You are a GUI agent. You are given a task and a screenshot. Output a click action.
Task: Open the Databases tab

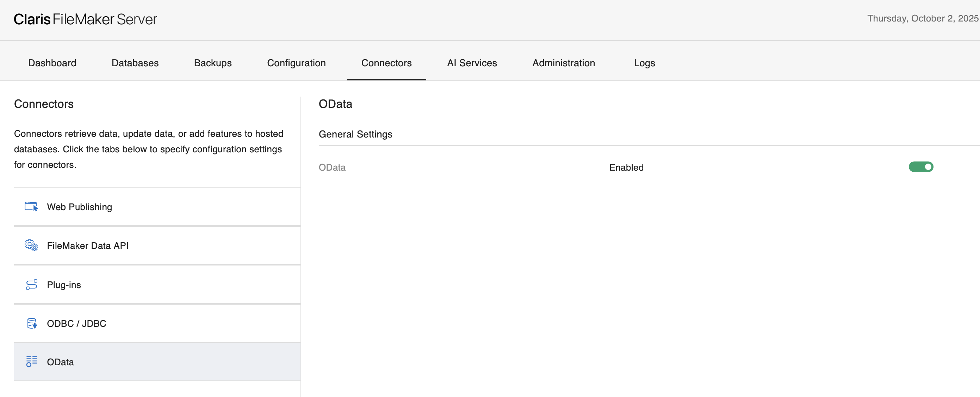click(x=135, y=63)
